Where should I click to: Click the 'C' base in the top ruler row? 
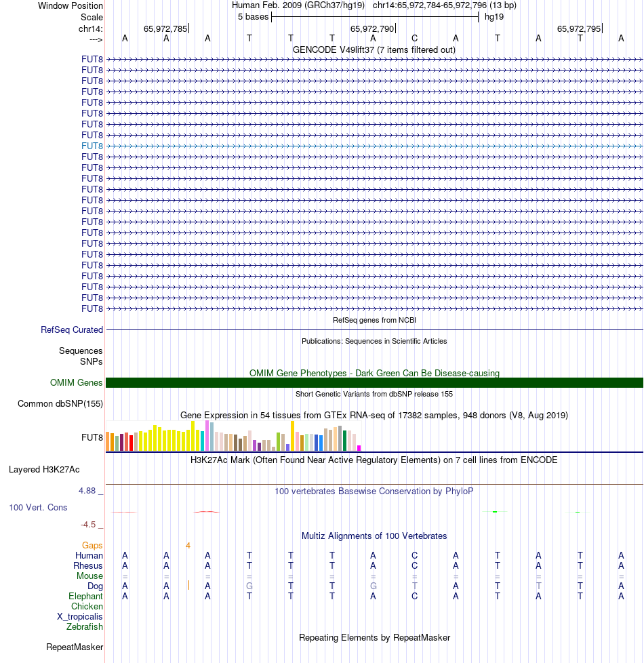coord(414,39)
